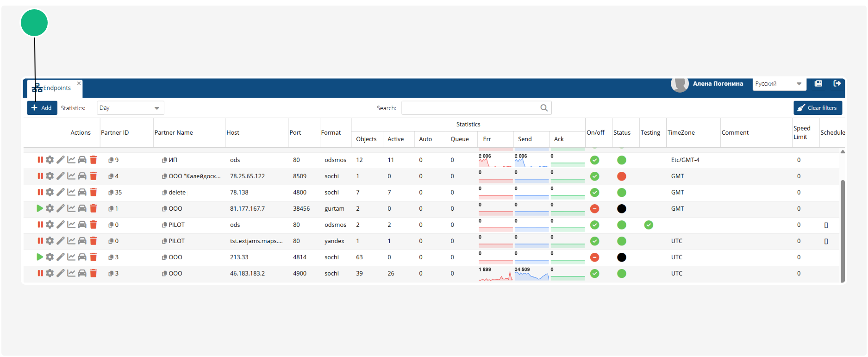This screenshot has width=868, height=357.
Task: Edit the ИП endpoint with pencil icon
Action: [x=60, y=160]
